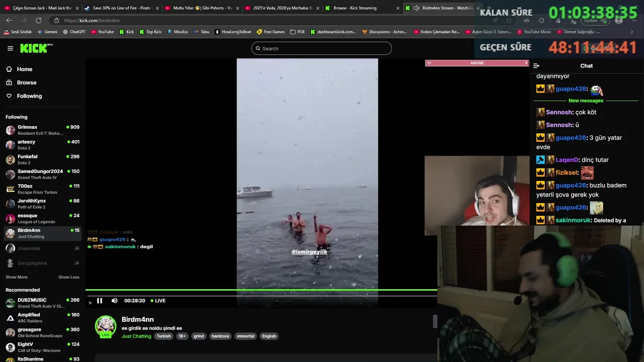Select the hardcore tag
This screenshot has height=362, width=644.
(220, 336)
